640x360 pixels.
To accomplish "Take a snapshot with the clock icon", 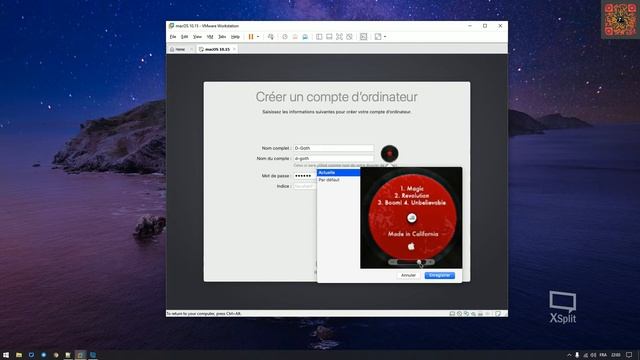I will click(285, 37).
